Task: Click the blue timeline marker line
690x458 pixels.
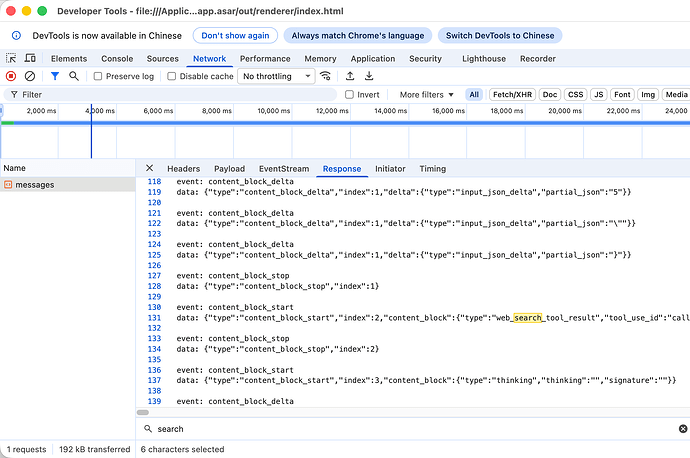Action: tap(91, 131)
